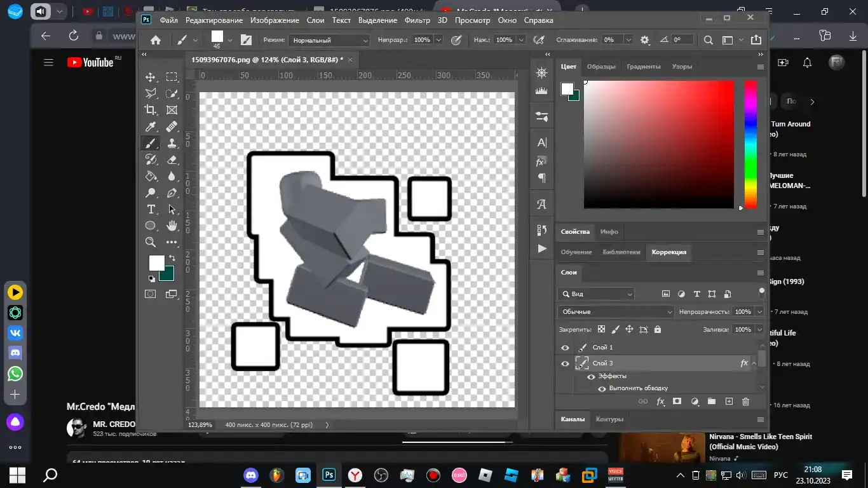Hide the Слой 3 layer

565,363
